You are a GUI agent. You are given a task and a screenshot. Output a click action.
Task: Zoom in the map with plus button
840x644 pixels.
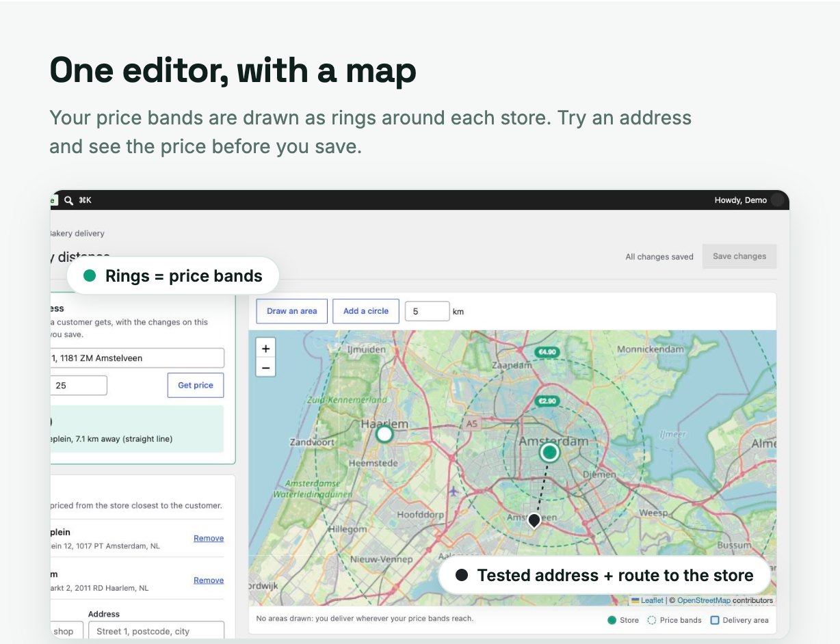pos(266,349)
